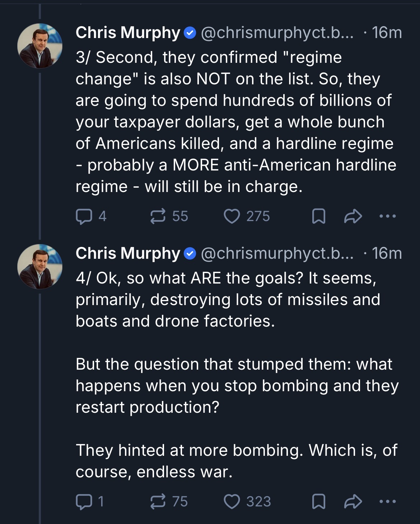Tap Chris Murphy name on 4/ post
Viewport: 420px width, 524px height.
128,253
